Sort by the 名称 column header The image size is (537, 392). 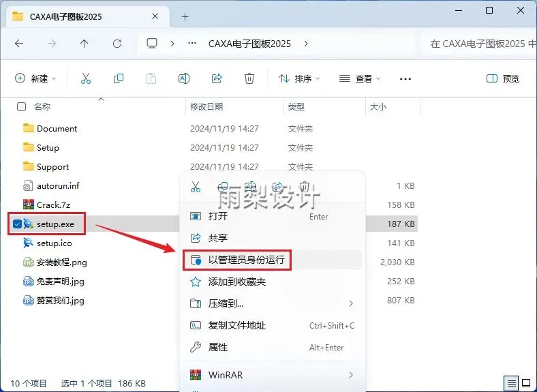point(42,107)
